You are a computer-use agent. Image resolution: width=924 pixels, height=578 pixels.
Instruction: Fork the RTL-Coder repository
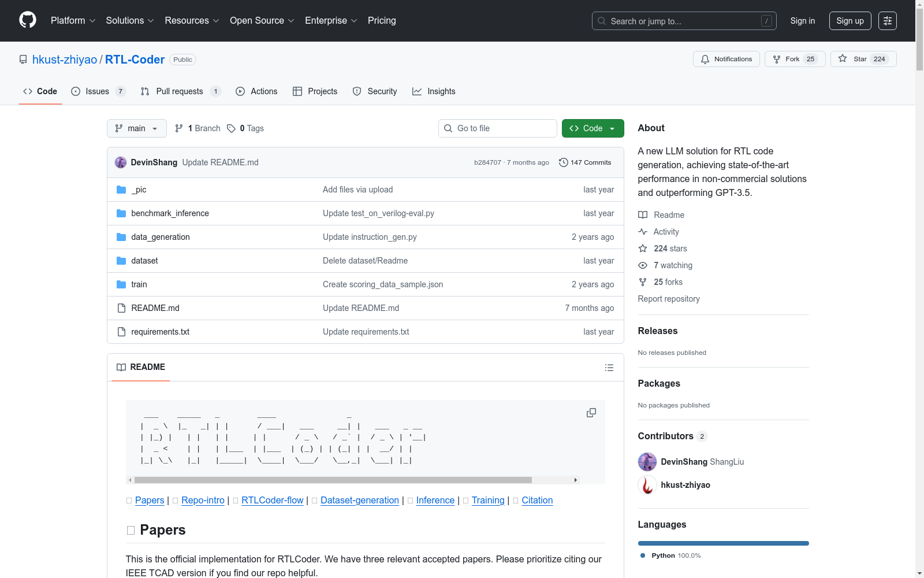pyautogui.click(x=795, y=59)
